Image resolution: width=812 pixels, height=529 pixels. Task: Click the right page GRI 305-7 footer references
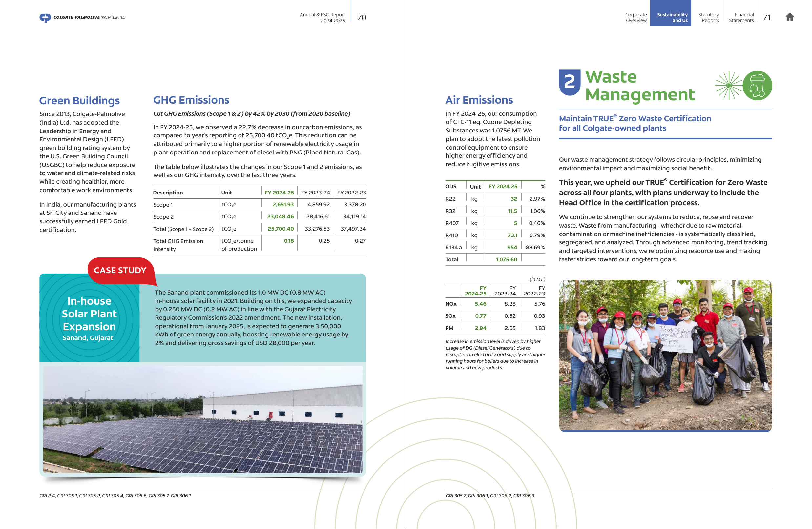tap(489, 496)
